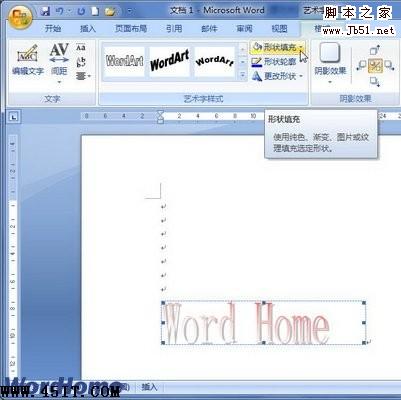This screenshot has height=400, width=401.
Task: Toggle WordArt vertical text button
Action: click(81, 62)
